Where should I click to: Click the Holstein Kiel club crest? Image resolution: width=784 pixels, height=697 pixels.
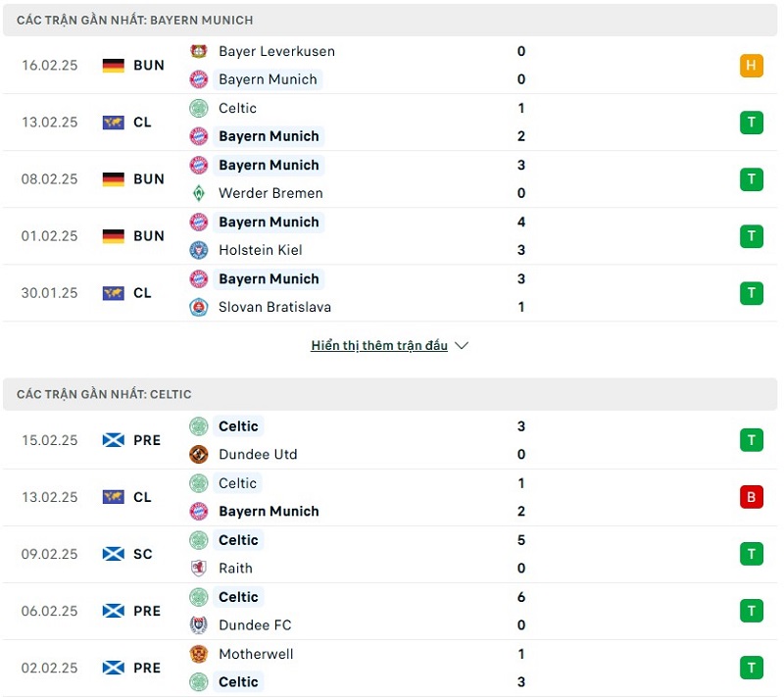pyautogui.click(x=199, y=250)
